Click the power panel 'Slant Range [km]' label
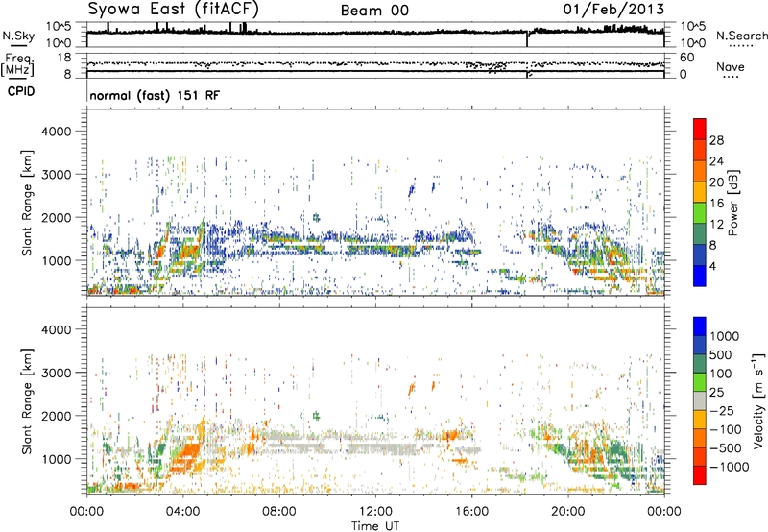 tap(27, 203)
